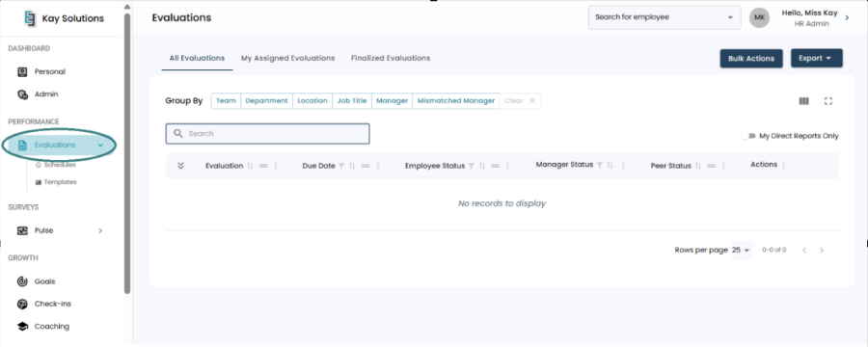Click the Peer Status group handle icon

[x=712, y=166]
